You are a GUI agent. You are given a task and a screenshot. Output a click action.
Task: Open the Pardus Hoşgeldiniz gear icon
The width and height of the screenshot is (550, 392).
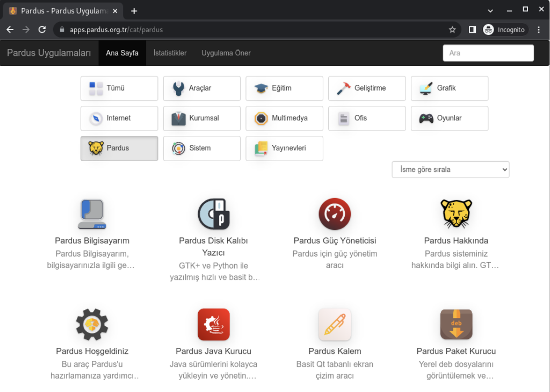92,324
